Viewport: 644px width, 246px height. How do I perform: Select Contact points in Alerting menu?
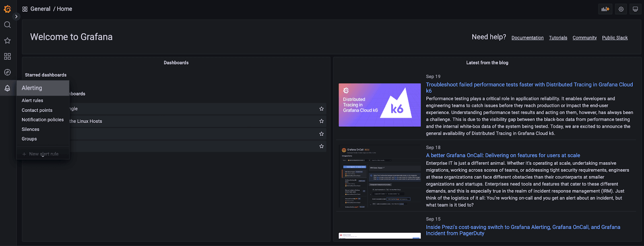click(37, 110)
